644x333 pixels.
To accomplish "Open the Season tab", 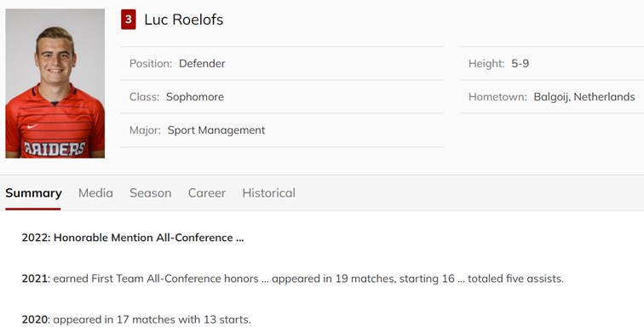I will tap(150, 193).
